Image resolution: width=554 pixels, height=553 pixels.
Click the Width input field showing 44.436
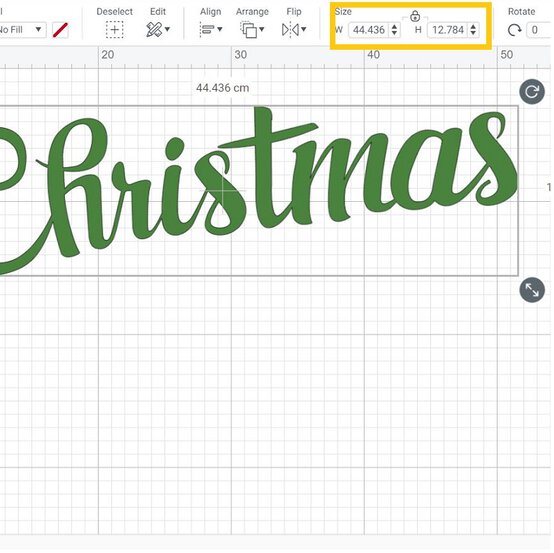point(369,30)
